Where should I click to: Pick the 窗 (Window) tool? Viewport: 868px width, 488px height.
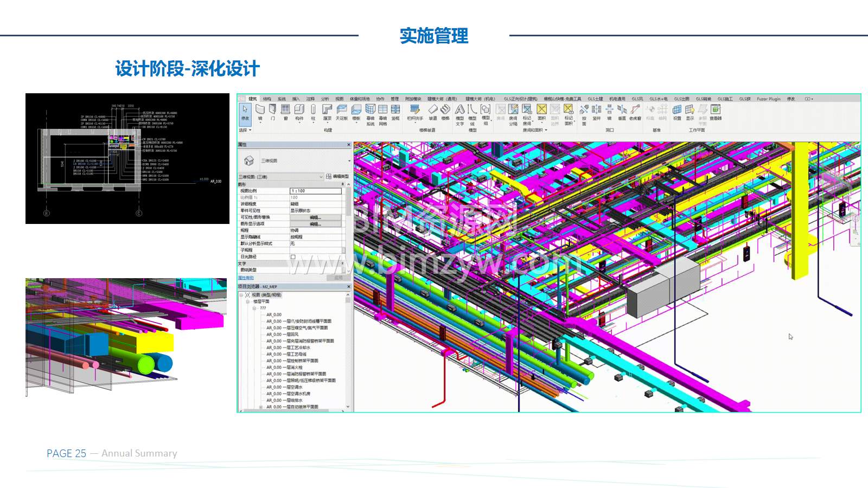pyautogui.click(x=285, y=112)
